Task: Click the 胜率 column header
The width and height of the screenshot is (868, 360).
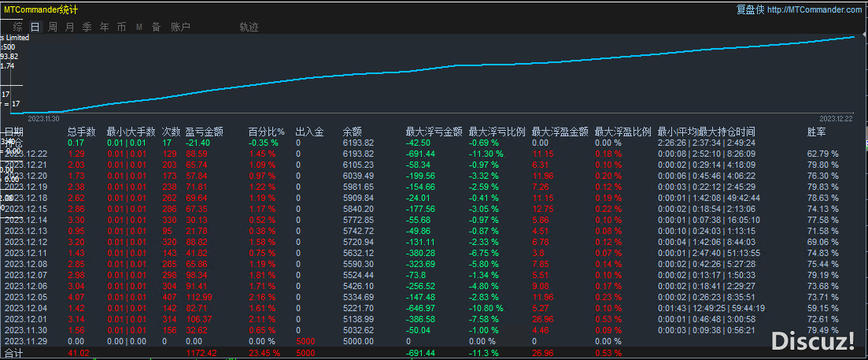Action: (817, 132)
